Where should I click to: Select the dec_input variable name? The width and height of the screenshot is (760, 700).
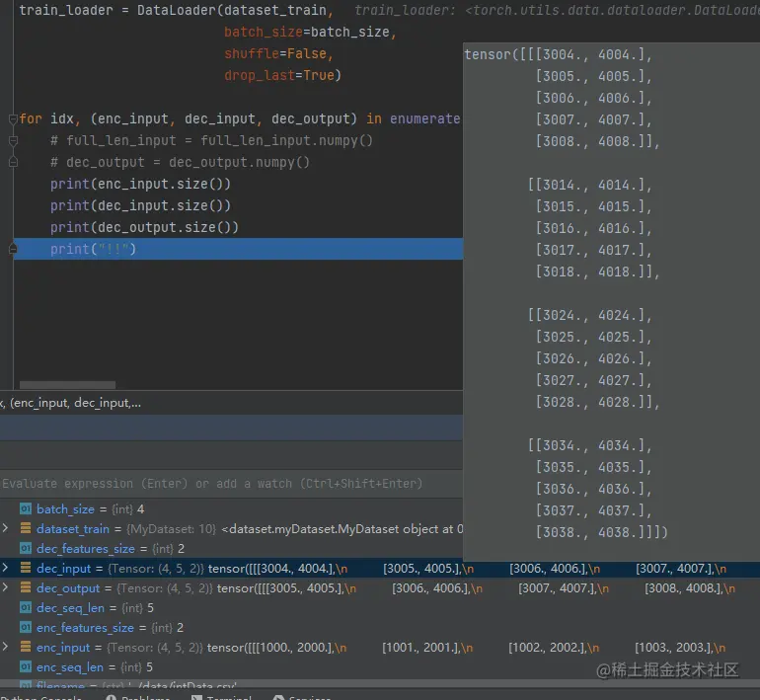point(63,568)
